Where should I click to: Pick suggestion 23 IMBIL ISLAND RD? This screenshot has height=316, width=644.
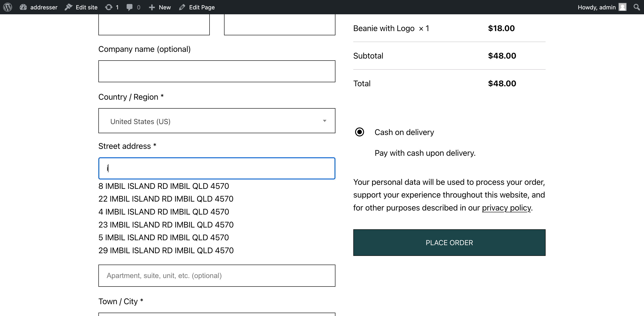[166, 225]
